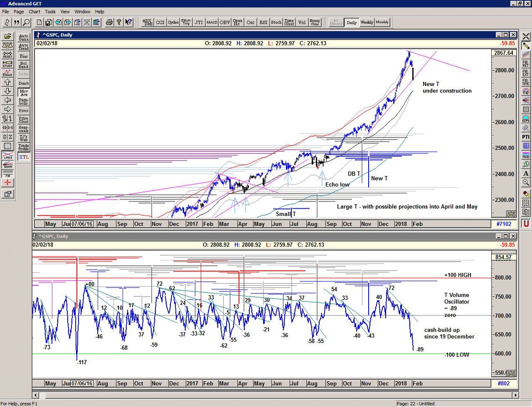Toggle the Mov Ave study

point(24,93)
